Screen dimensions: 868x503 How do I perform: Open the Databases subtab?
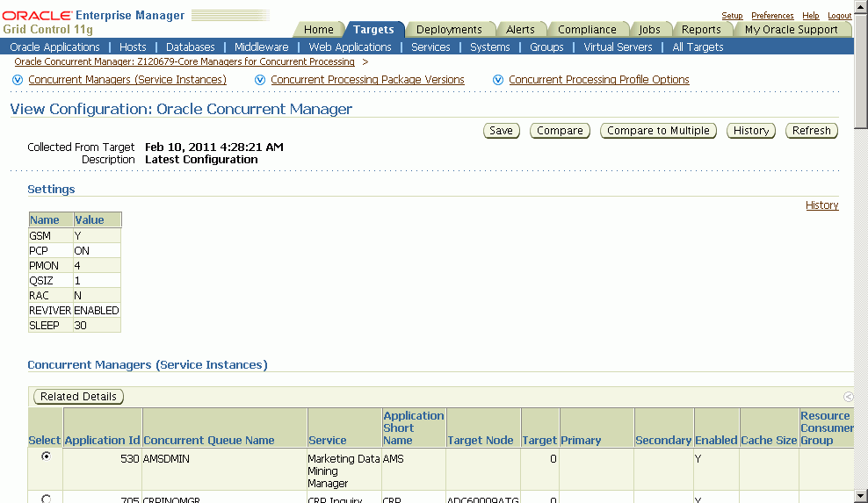click(191, 47)
